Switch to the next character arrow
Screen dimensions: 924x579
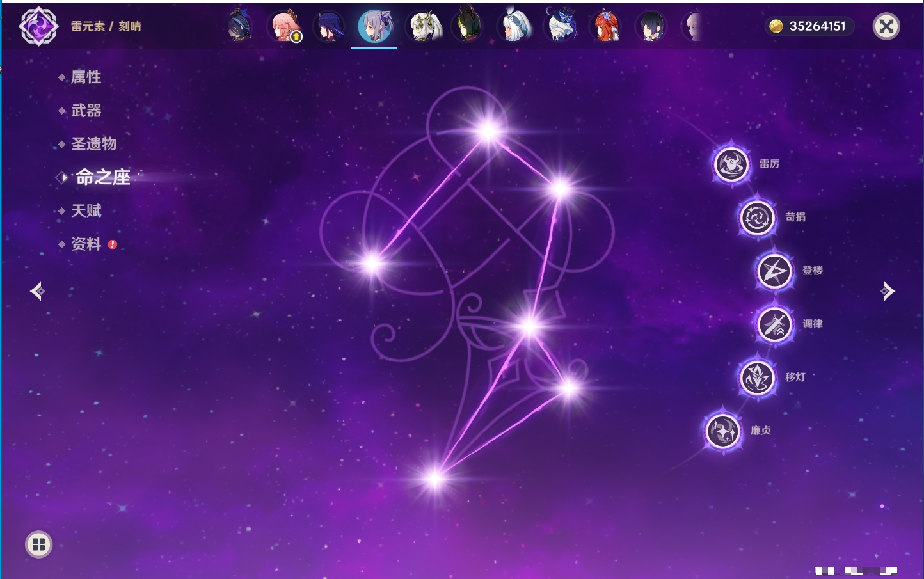pyautogui.click(x=888, y=291)
